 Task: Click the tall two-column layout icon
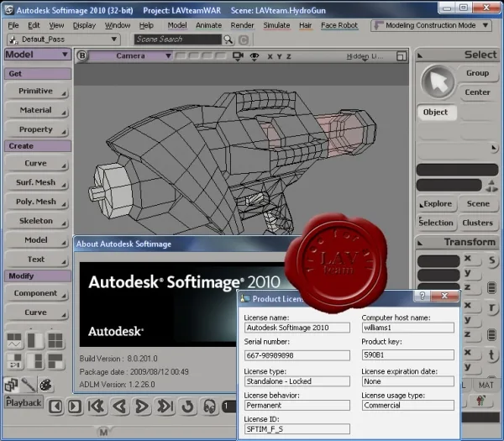tap(35, 341)
